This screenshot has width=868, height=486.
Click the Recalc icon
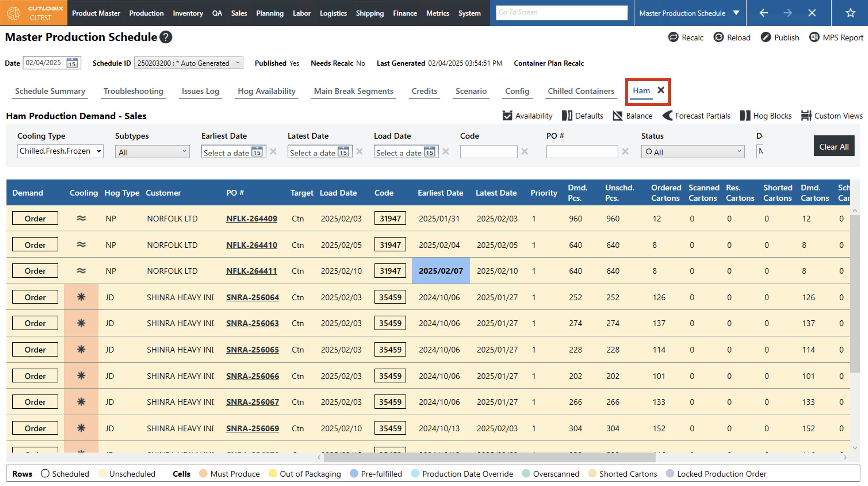[x=673, y=37]
